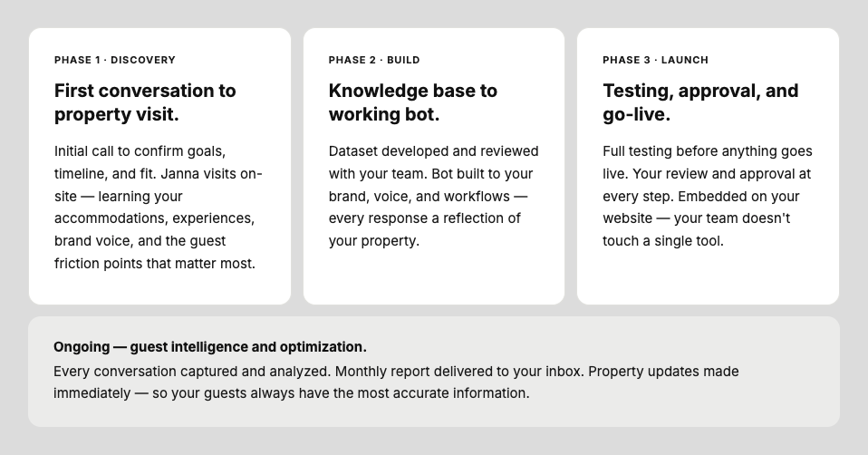Click the Phase 1 Discovery label
Image resolution: width=868 pixels, height=455 pixels.
click(x=114, y=60)
